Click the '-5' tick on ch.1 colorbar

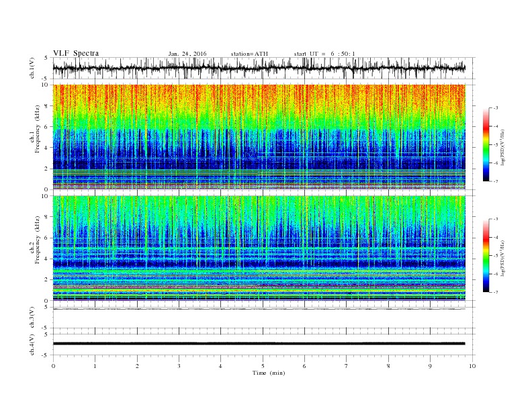pyautogui.click(x=496, y=145)
